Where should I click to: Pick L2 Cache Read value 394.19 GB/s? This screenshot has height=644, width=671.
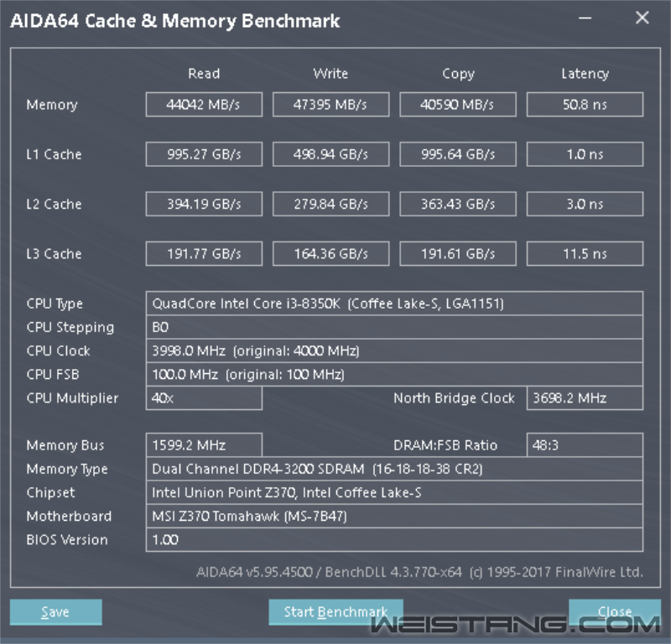(x=204, y=204)
